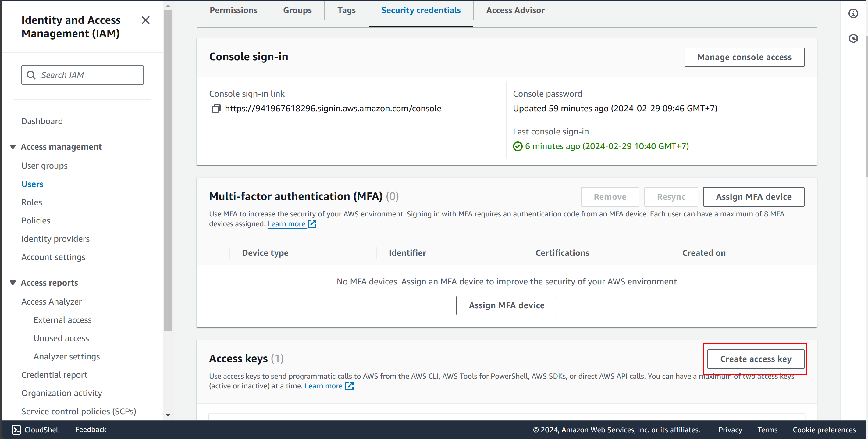Image resolution: width=868 pixels, height=439 pixels.
Task: Collapse the Access management section
Action: tap(13, 147)
